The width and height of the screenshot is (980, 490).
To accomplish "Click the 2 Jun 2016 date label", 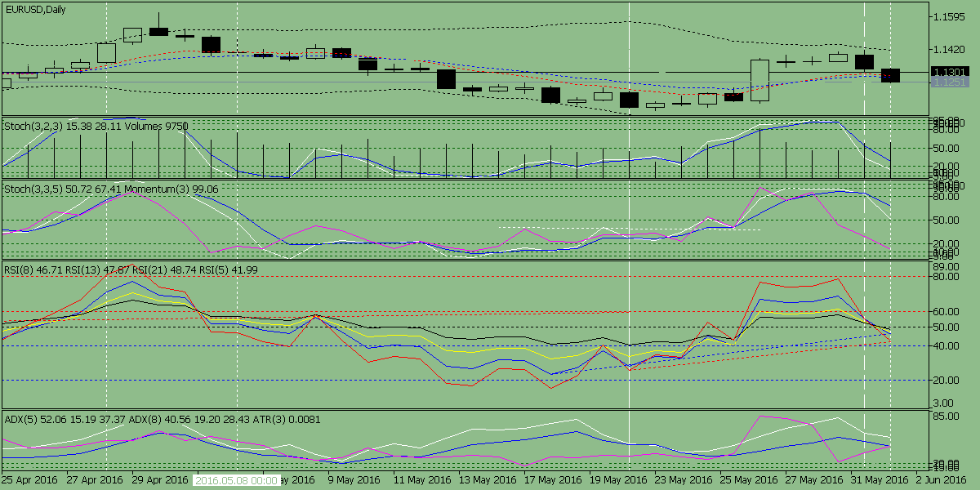I will click(942, 481).
